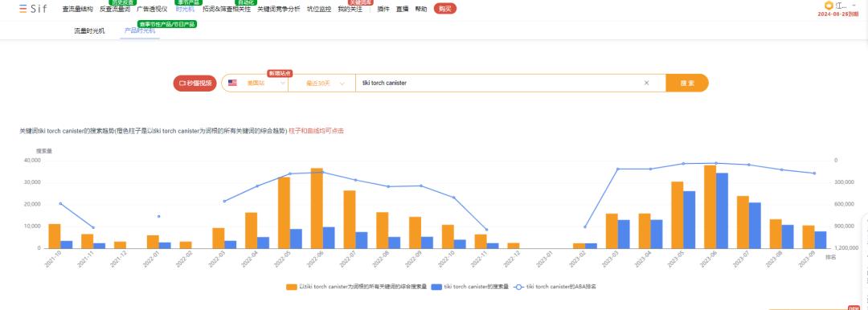The width and height of the screenshot is (868, 310).
Task: Open 拓词&筛查相关性 menu item
Action: (227, 10)
